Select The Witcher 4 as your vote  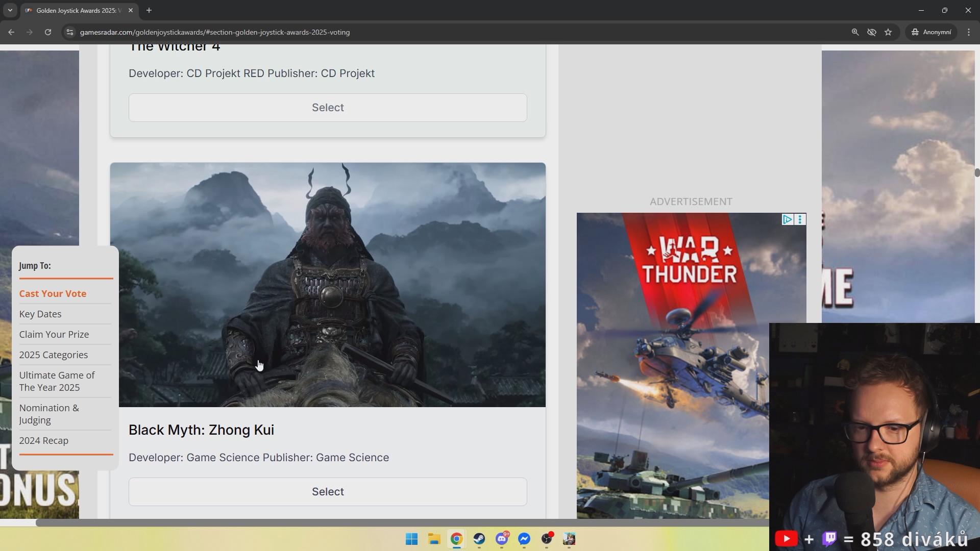328,108
